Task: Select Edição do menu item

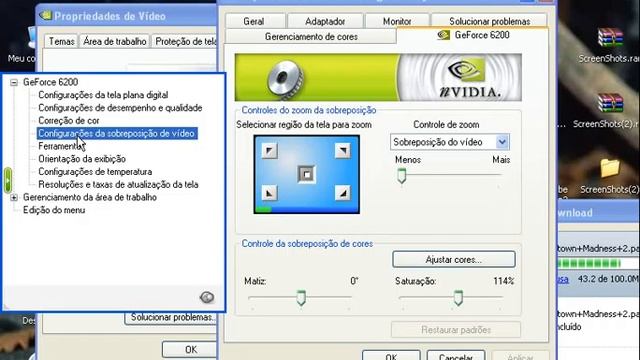Action: (54, 210)
